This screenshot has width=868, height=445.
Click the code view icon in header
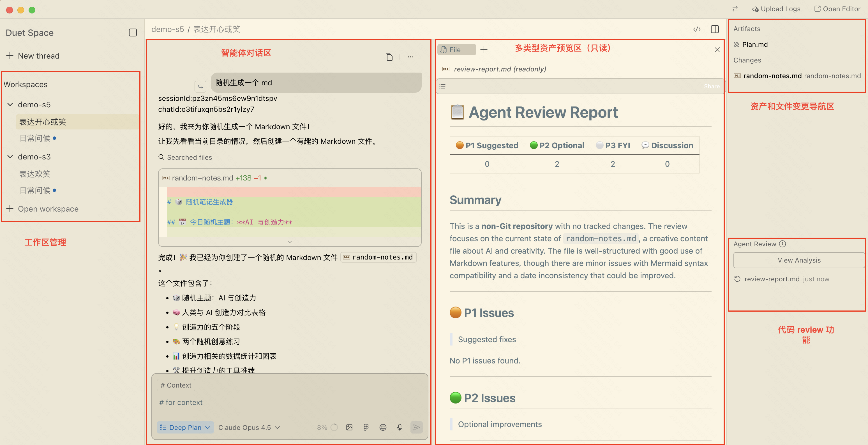[697, 29]
